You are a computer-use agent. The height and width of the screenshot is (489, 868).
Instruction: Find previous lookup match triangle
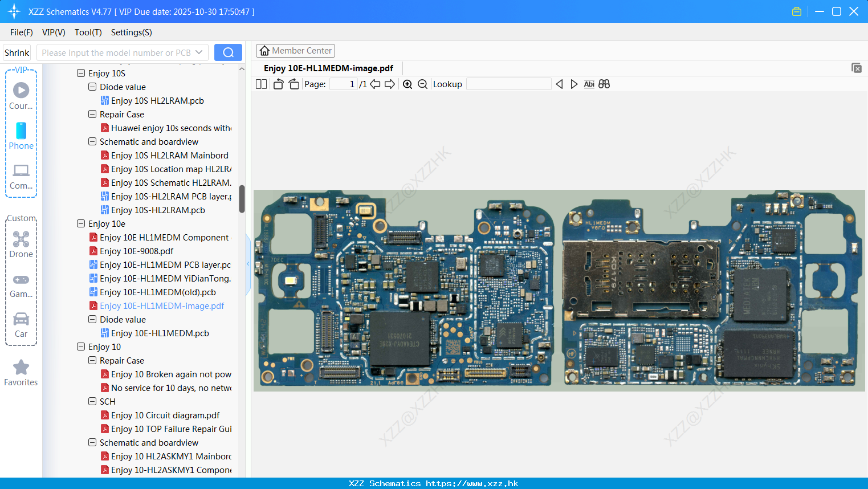point(559,84)
